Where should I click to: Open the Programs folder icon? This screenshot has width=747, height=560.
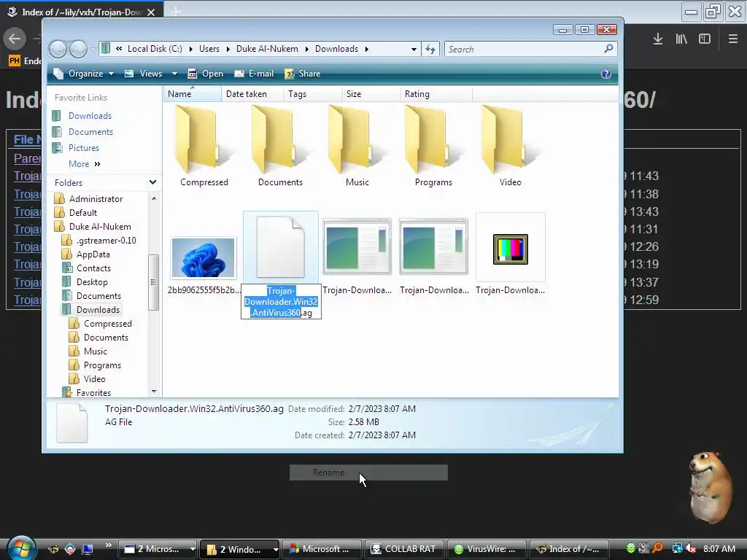[433, 141]
